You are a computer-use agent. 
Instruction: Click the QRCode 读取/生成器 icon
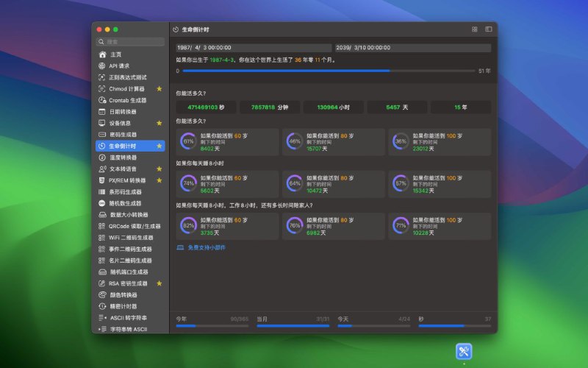[x=101, y=226]
